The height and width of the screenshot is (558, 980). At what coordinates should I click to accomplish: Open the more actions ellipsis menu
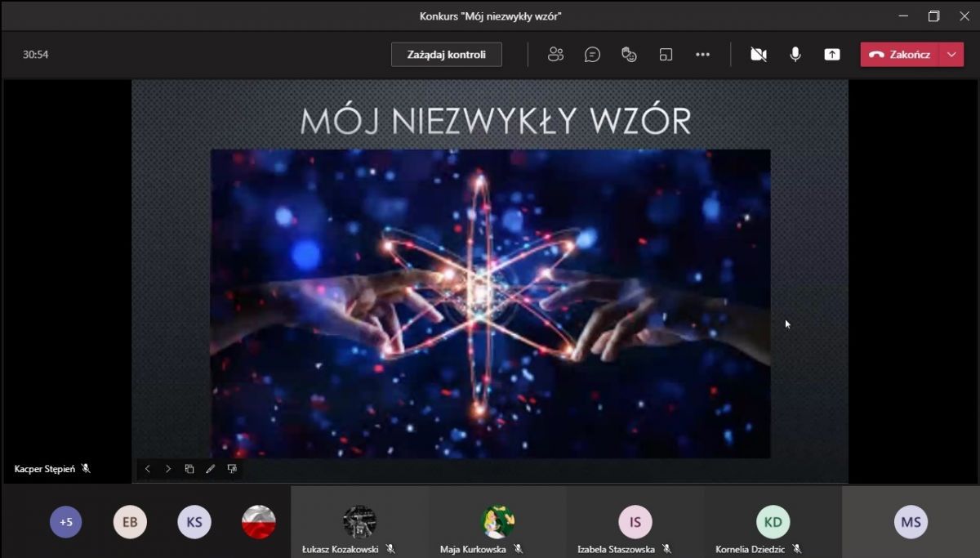click(x=702, y=55)
